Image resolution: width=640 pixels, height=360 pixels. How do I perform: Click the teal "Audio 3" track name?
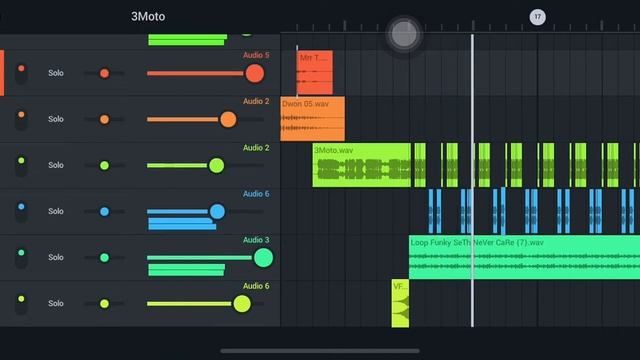point(256,240)
